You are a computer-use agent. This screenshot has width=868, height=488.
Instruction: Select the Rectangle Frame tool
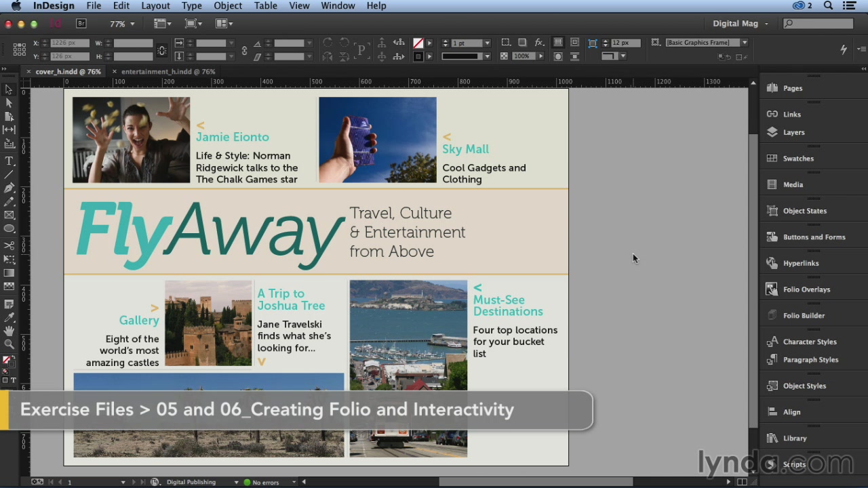pyautogui.click(x=9, y=214)
